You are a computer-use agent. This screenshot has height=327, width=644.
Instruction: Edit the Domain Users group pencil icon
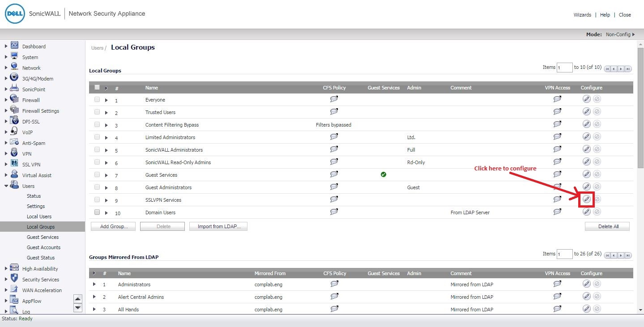pos(586,212)
